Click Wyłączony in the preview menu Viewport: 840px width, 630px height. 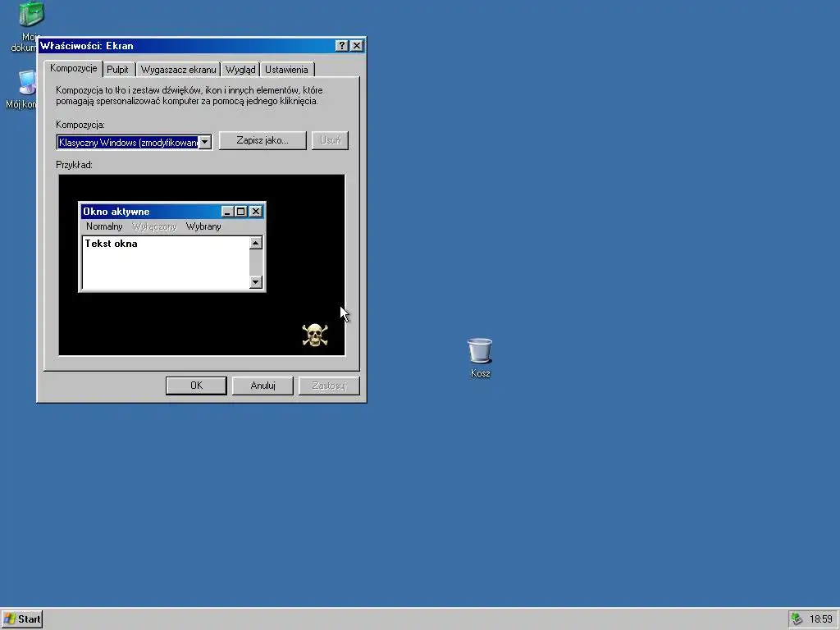click(x=154, y=226)
